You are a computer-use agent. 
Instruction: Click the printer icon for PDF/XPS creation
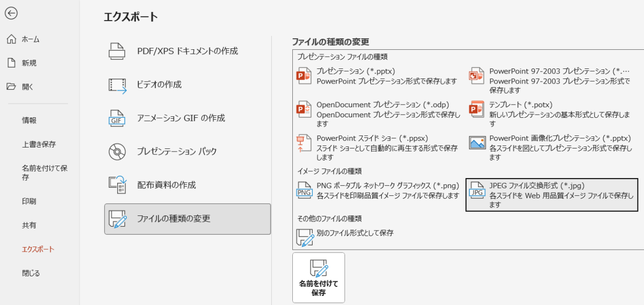[117, 51]
